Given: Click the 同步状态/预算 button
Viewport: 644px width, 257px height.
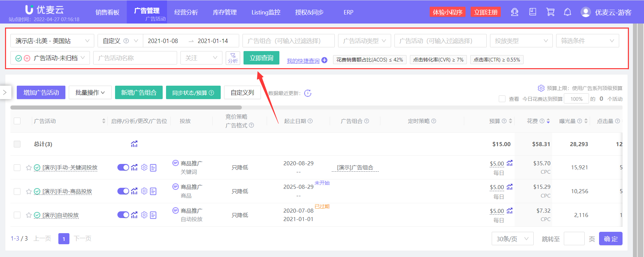Looking at the screenshot, I should [193, 92].
